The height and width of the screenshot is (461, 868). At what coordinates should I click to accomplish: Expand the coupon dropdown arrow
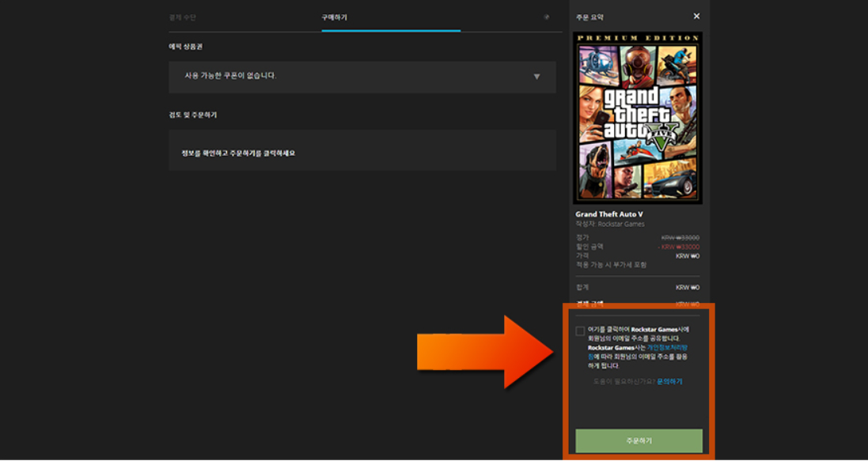tap(536, 77)
